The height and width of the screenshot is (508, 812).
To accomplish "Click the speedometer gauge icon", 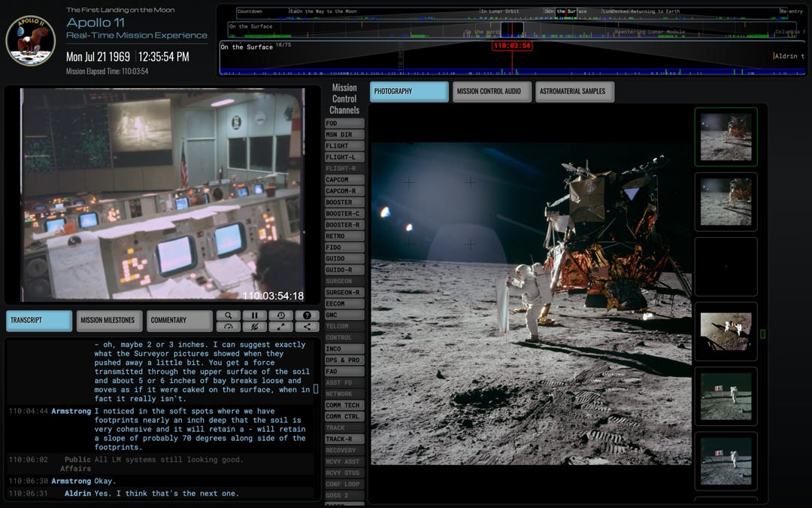I will [x=229, y=327].
